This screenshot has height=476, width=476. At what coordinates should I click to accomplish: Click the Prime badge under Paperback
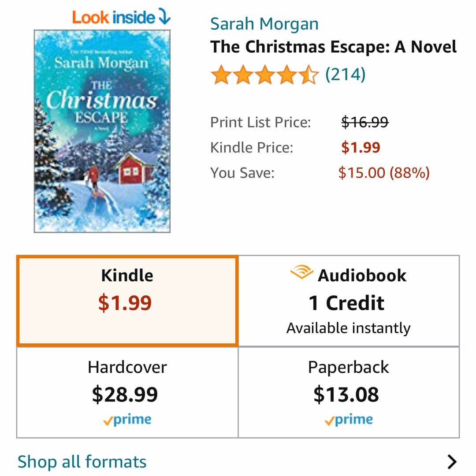pos(349,420)
